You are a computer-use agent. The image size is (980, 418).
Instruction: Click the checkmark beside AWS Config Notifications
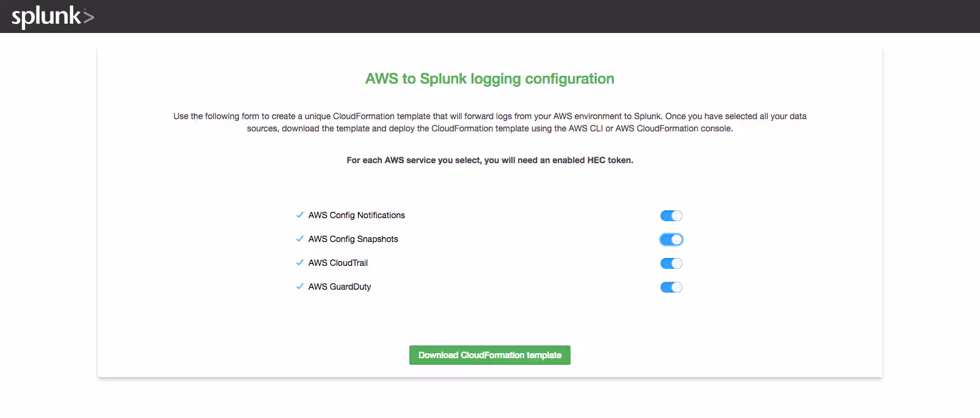(299, 215)
